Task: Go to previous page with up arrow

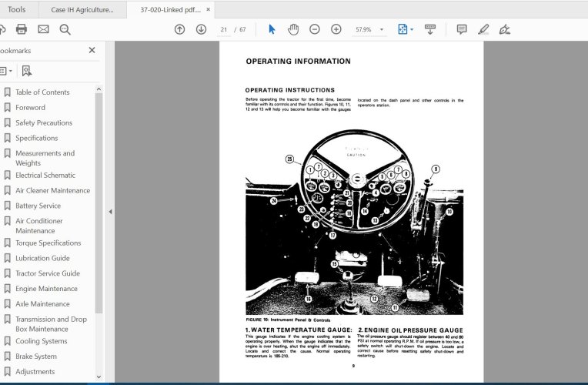Action: point(179,29)
